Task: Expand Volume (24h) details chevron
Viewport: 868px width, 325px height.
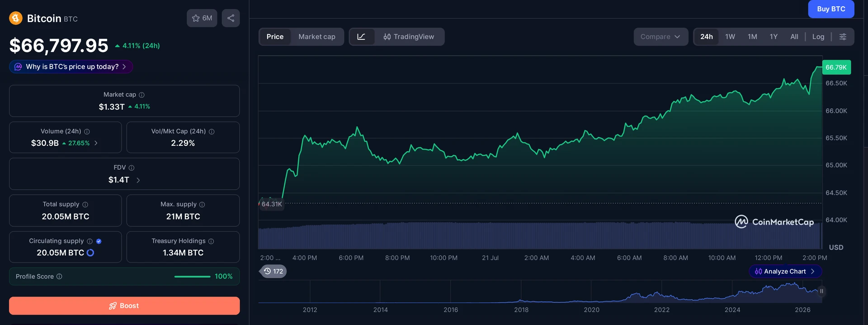Action: tap(96, 143)
